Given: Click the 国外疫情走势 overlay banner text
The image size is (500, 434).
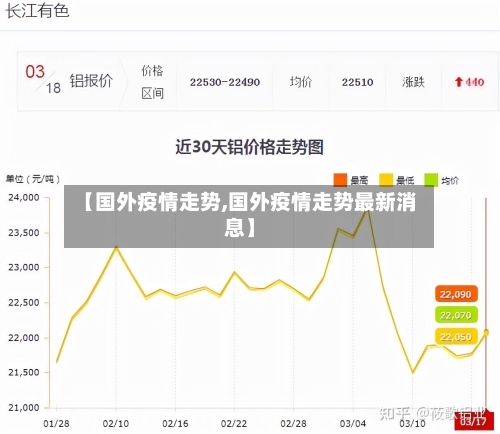Looking at the screenshot, I should [249, 214].
